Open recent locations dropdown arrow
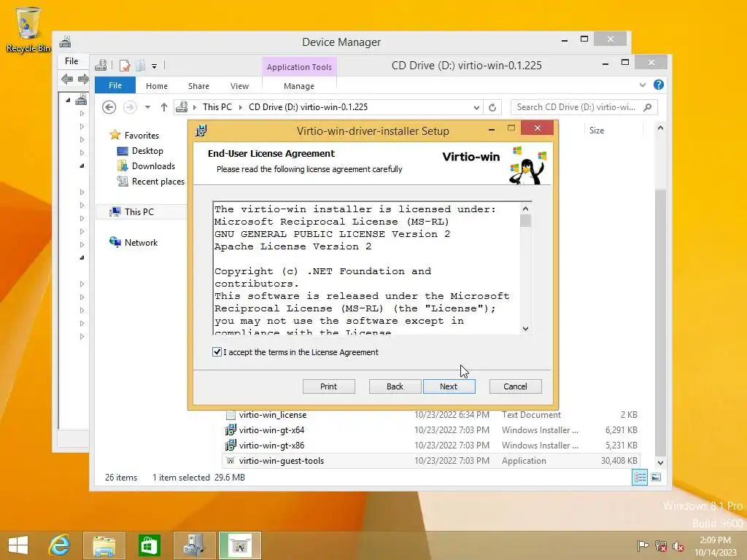 (147, 107)
